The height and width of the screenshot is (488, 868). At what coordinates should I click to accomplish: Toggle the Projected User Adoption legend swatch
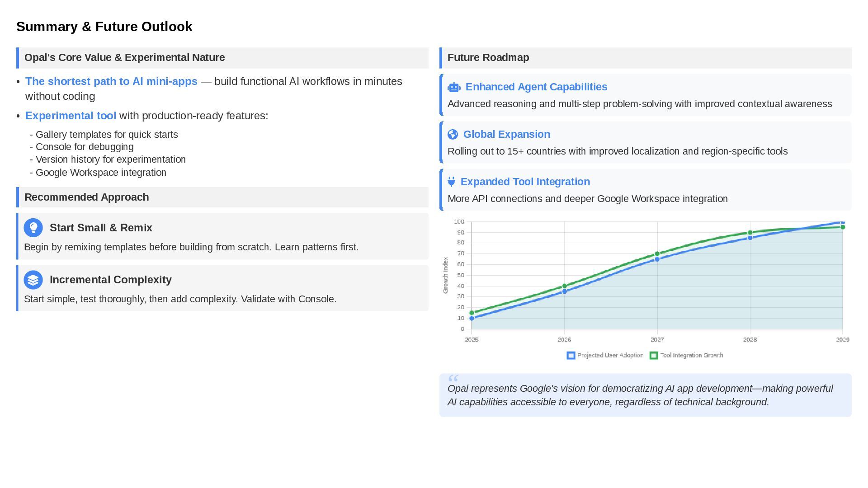click(571, 356)
